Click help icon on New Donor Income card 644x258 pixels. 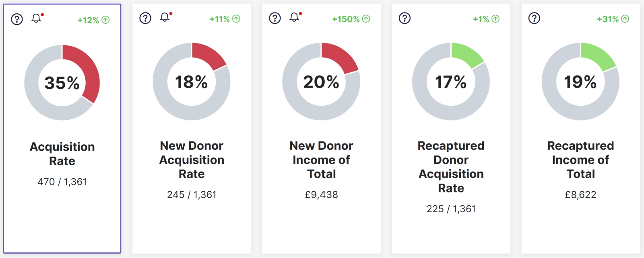pos(275,18)
